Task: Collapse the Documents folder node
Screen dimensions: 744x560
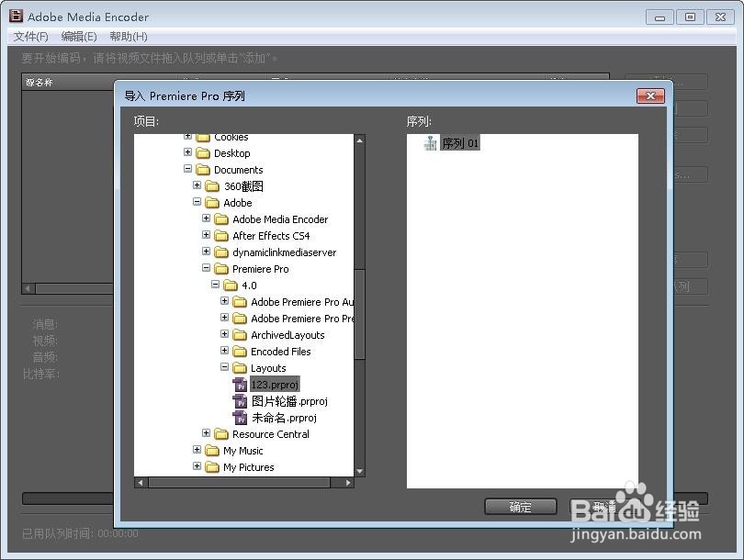Action: pos(188,168)
